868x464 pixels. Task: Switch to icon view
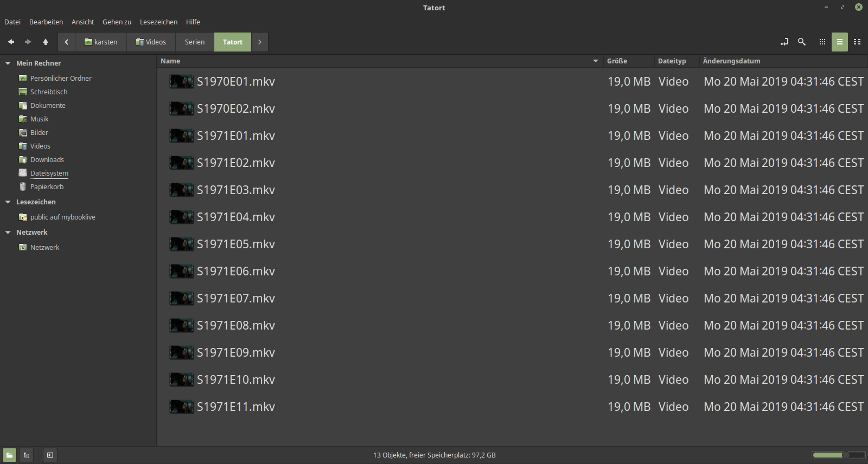point(822,42)
